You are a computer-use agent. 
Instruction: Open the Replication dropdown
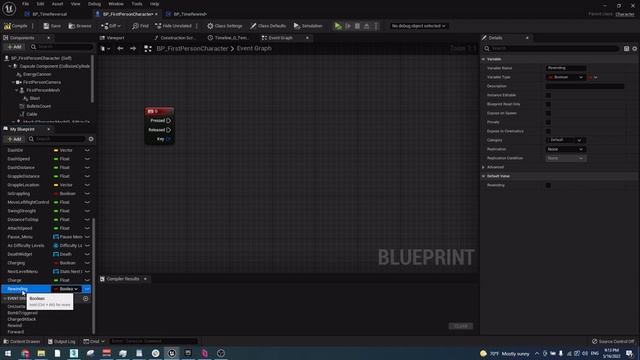pyautogui.click(x=566, y=149)
